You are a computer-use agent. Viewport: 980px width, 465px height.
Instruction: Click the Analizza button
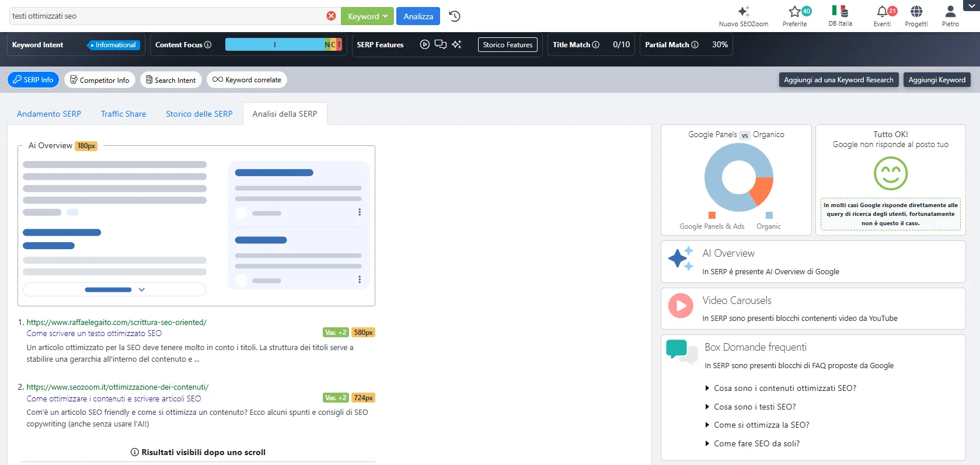click(418, 16)
